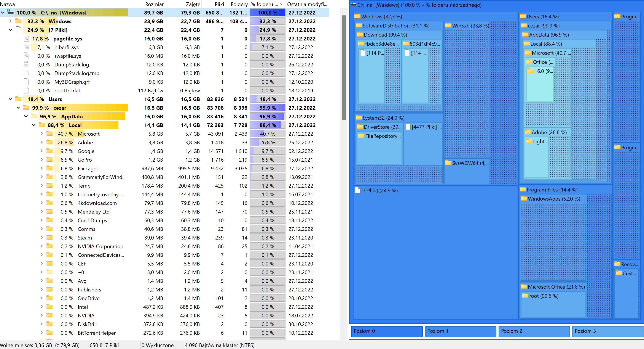
Task: Collapse the C:\ root node
Action: click(3, 13)
